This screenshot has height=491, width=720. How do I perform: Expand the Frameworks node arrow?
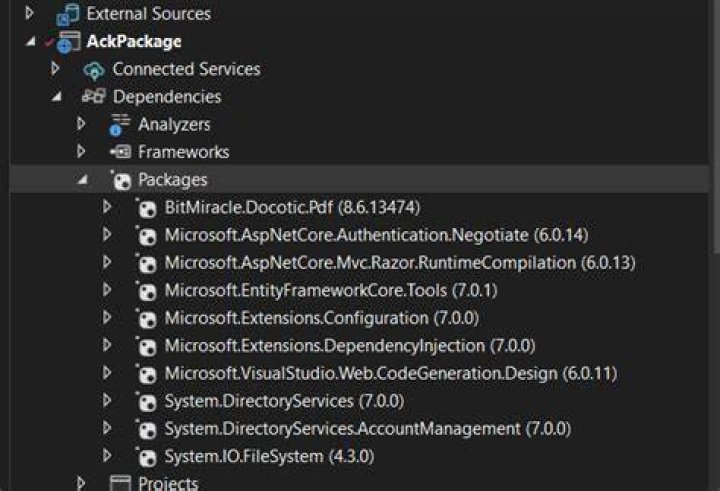81,151
